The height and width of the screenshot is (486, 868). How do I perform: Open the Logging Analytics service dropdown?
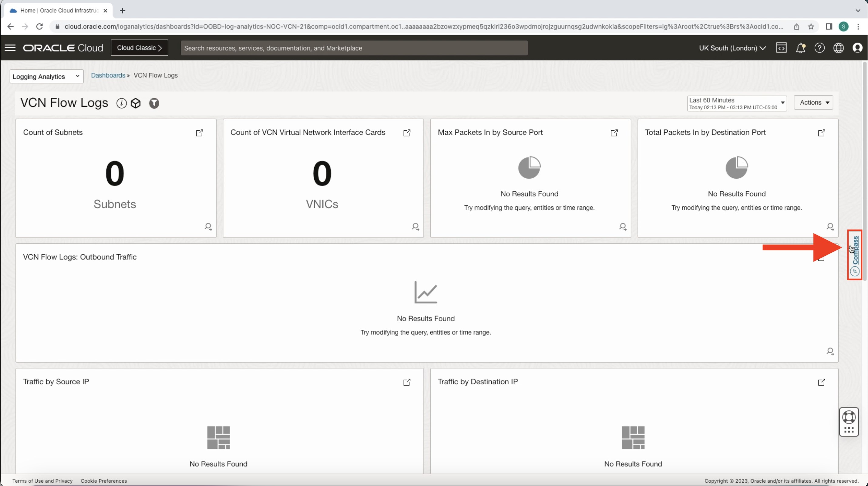[46, 76]
